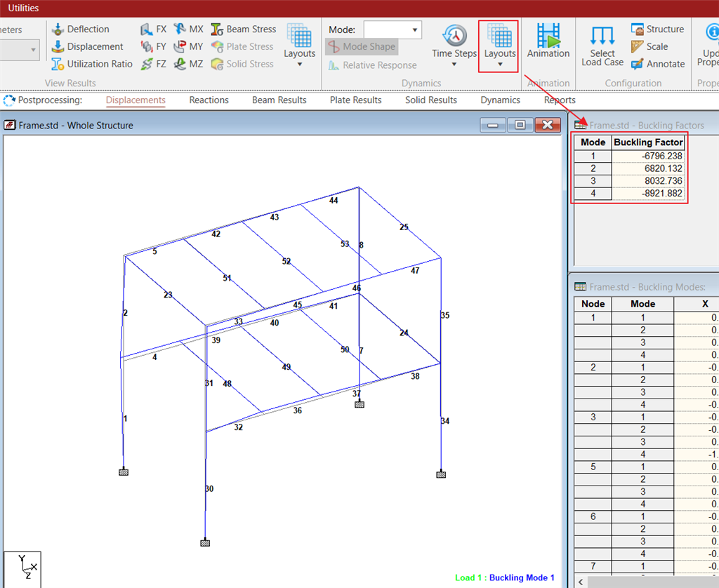This screenshot has width=719, height=588.
Task: Select the Displacement results tool
Action: tap(58, 47)
